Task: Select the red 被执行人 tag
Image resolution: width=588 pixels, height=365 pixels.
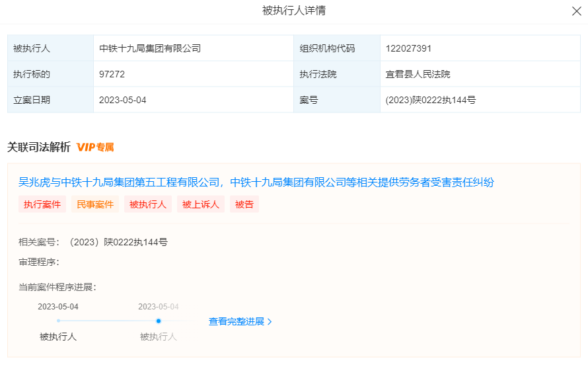Action: pyautogui.click(x=148, y=204)
